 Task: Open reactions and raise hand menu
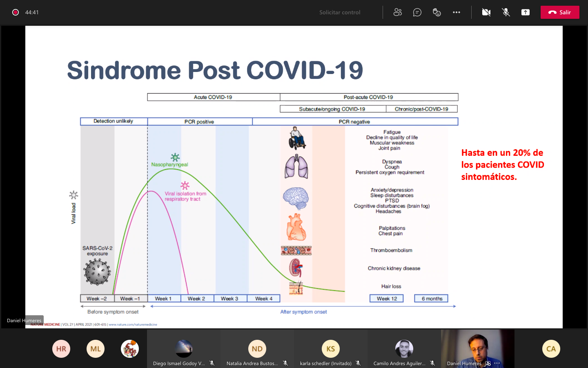click(437, 12)
